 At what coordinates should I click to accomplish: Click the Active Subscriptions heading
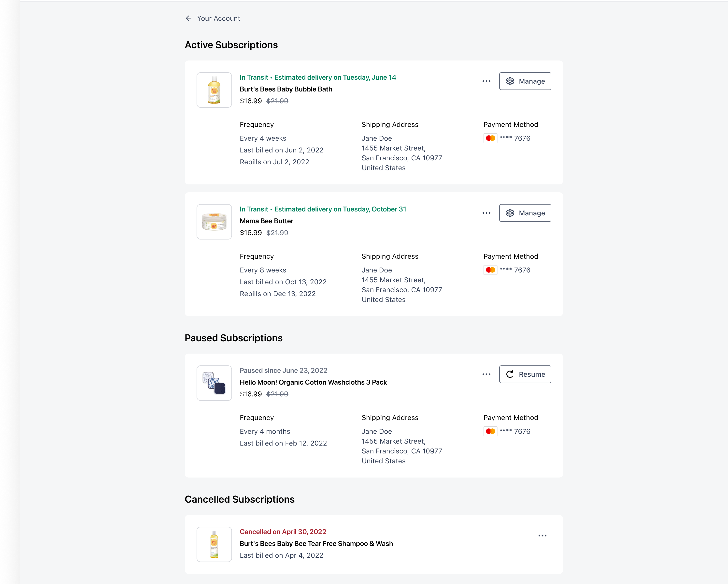tap(231, 45)
